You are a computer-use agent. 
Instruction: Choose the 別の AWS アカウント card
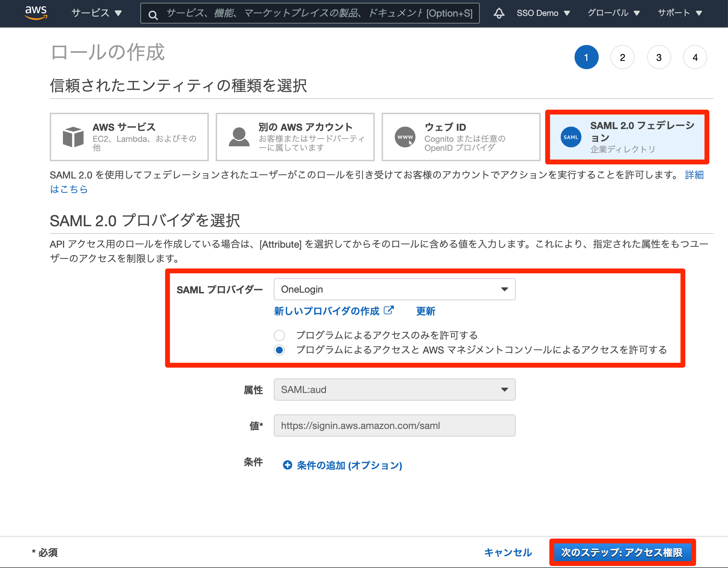coord(295,137)
